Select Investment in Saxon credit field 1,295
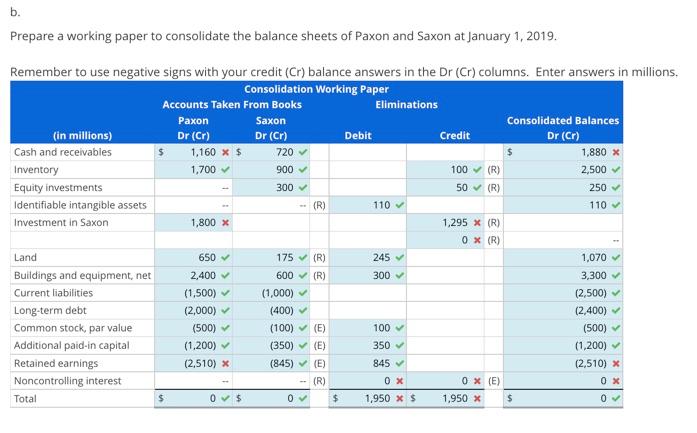Image resolution: width=697 pixels, height=433 pixels. [x=445, y=223]
